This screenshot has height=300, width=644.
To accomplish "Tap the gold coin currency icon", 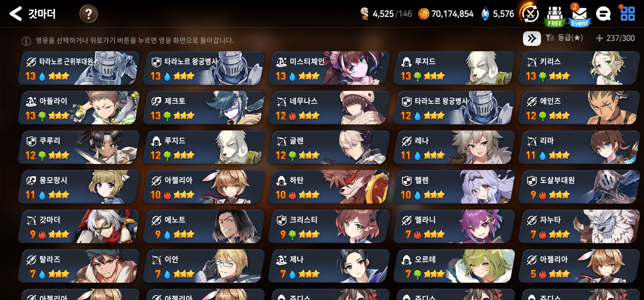I will 424,14.
